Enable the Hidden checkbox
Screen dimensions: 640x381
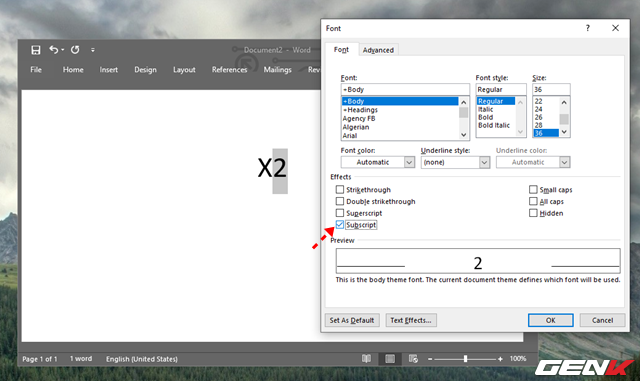(533, 213)
